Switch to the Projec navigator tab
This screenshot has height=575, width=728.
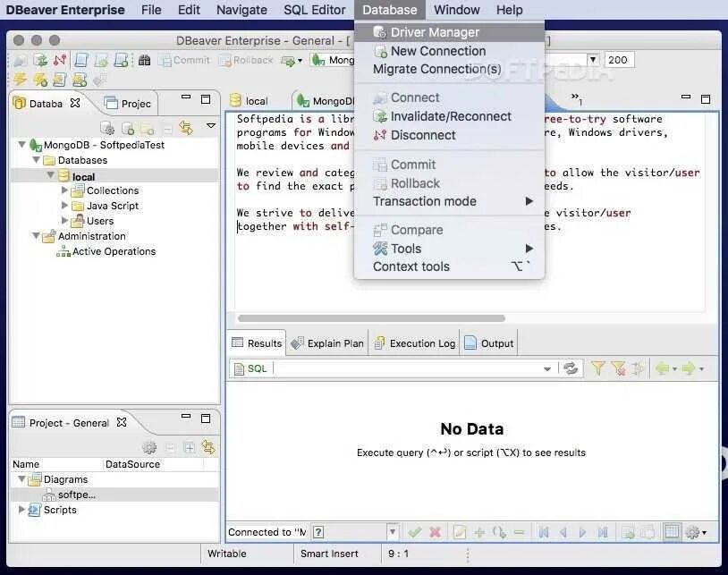point(128,103)
